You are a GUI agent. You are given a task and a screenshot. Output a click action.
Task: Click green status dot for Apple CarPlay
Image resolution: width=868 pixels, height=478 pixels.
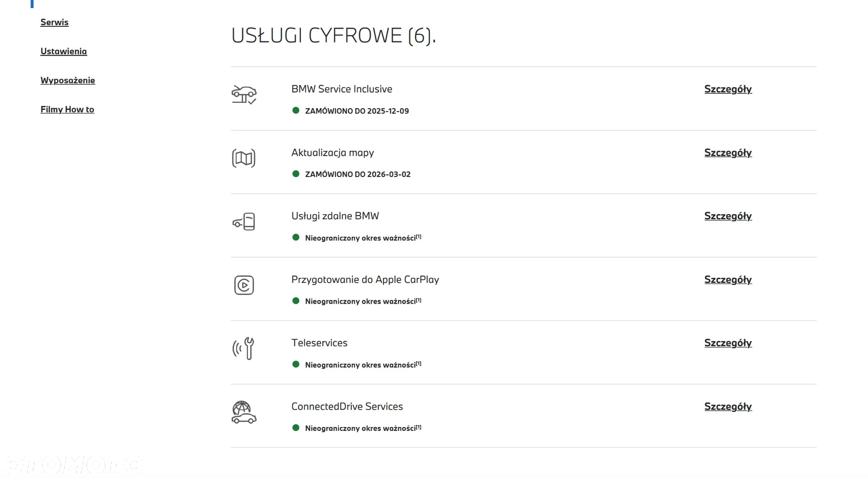point(296,301)
